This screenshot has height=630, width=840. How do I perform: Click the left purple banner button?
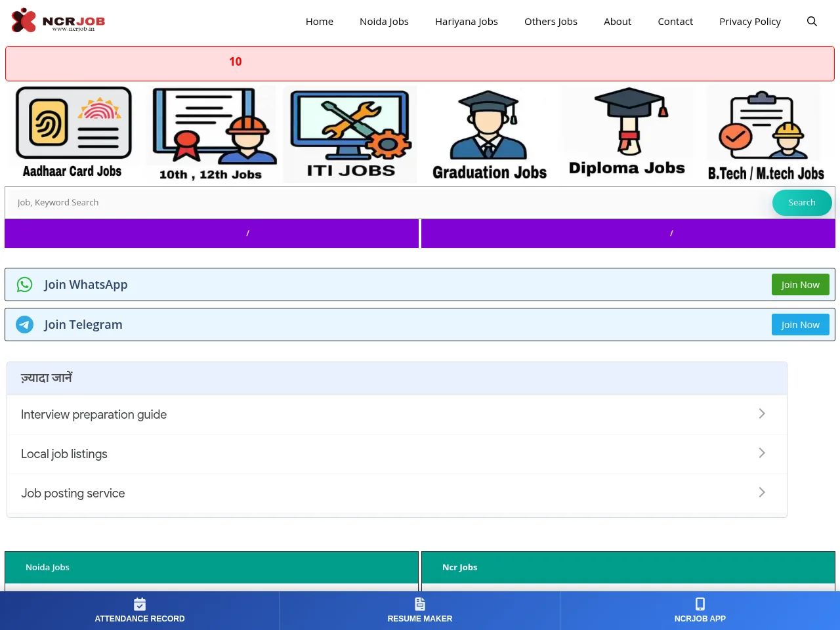pos(211,234)
